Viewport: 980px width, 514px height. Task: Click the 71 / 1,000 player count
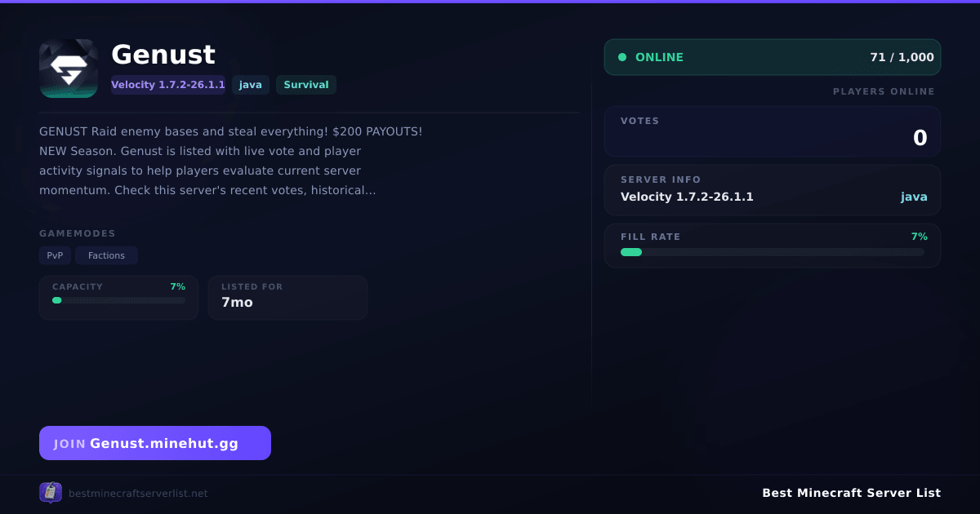pos(902,57)
